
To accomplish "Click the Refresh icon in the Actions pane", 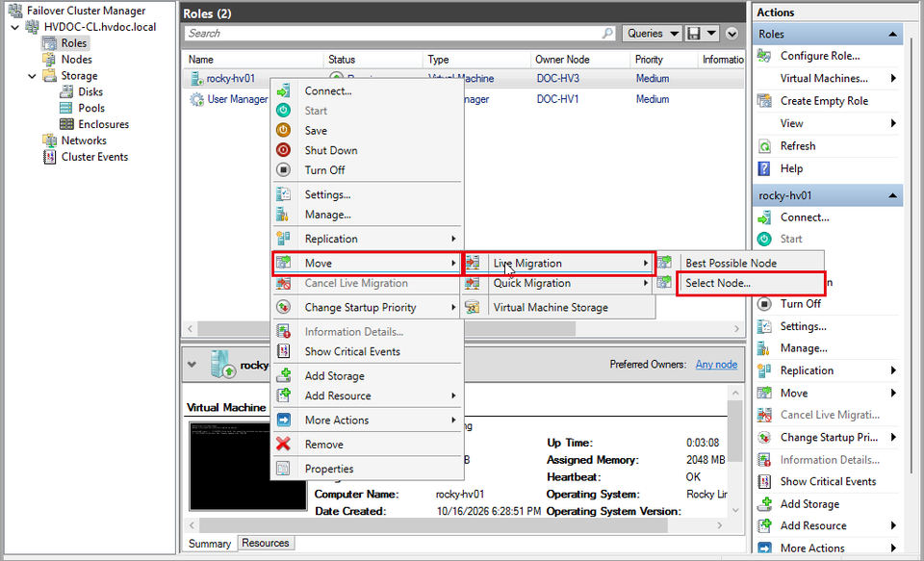I will 764,146.
